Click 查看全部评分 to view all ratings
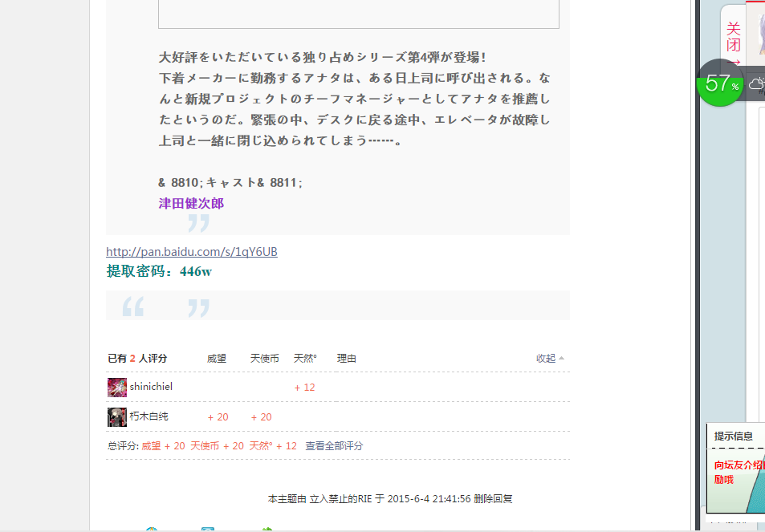The image size is (765, 532). click(x=334, y=446)
